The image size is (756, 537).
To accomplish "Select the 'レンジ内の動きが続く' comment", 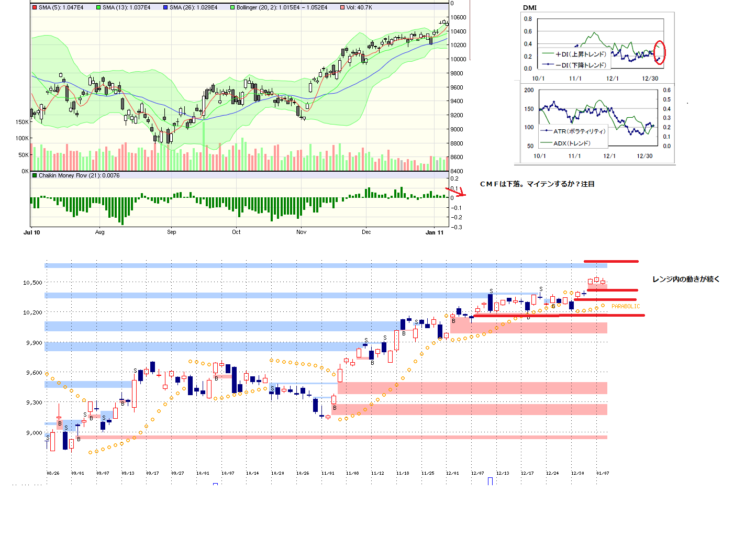I will (x=686, y=279).
